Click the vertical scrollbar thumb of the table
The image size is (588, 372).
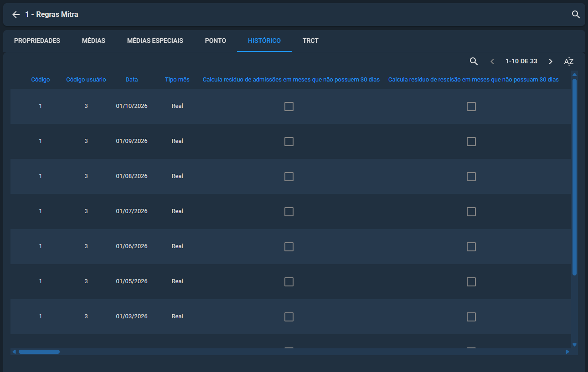click(574, 177)
